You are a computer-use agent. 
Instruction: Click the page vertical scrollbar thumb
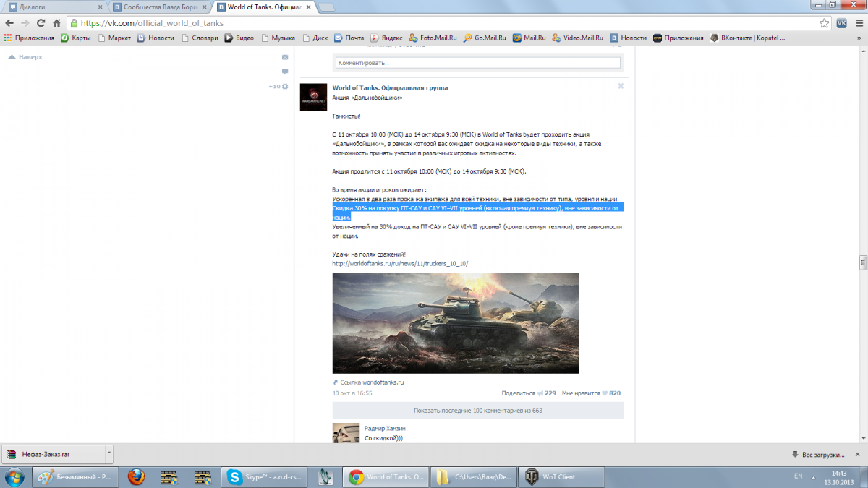coord(863,262)
